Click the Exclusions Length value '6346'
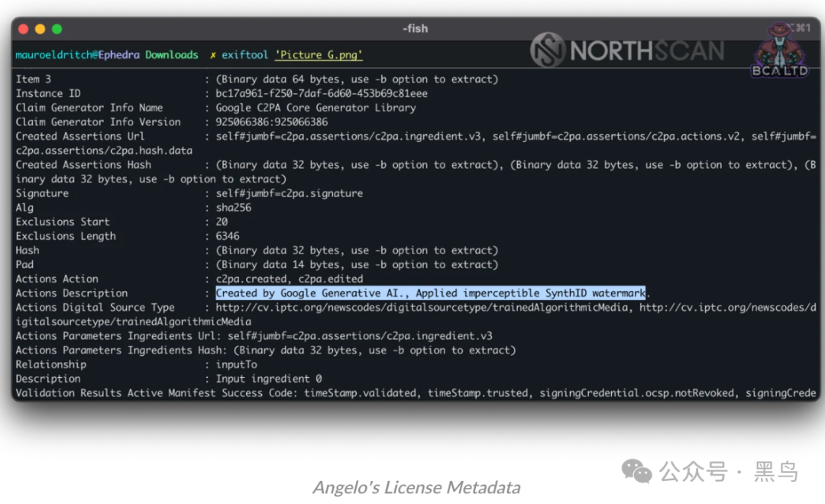 tap(228, 236)
